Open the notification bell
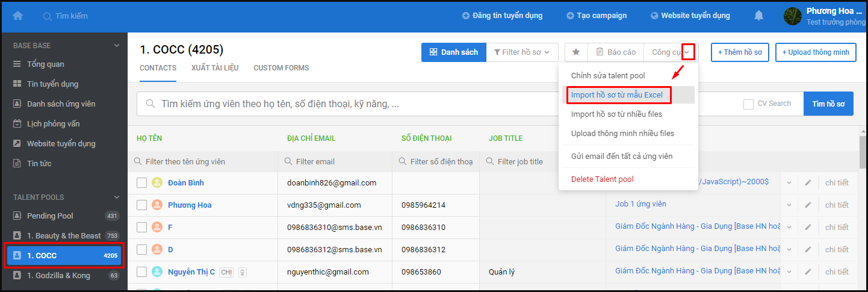Screen dimensions: 868x292 pyautogui.click(x=759, y=16)
